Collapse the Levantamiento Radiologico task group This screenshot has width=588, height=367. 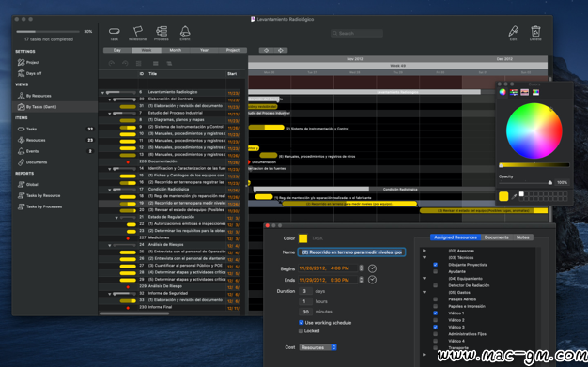[x=102, y=92]
